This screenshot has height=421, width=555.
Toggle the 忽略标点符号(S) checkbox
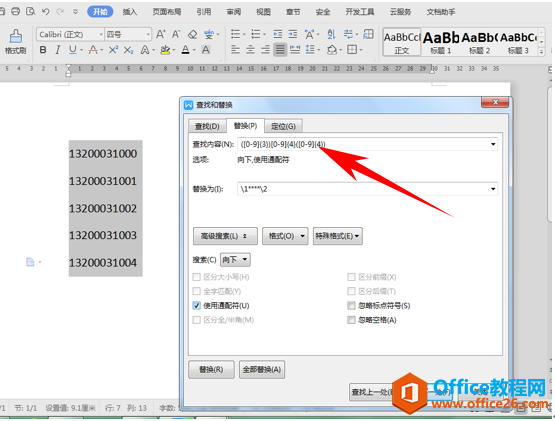click(x=351, y=306)
